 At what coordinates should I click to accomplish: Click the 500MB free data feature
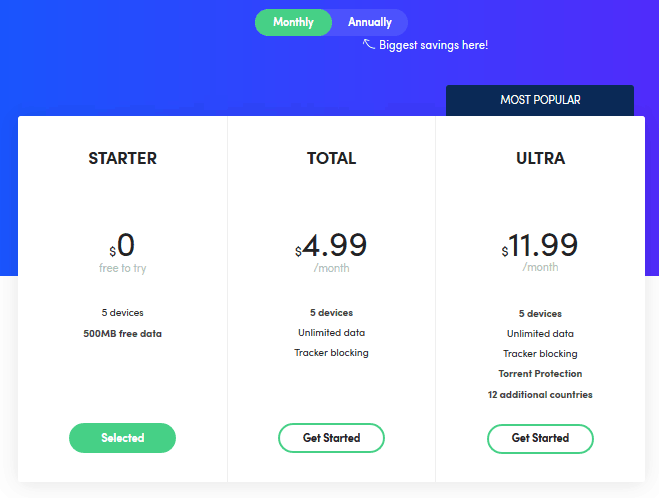122,334
